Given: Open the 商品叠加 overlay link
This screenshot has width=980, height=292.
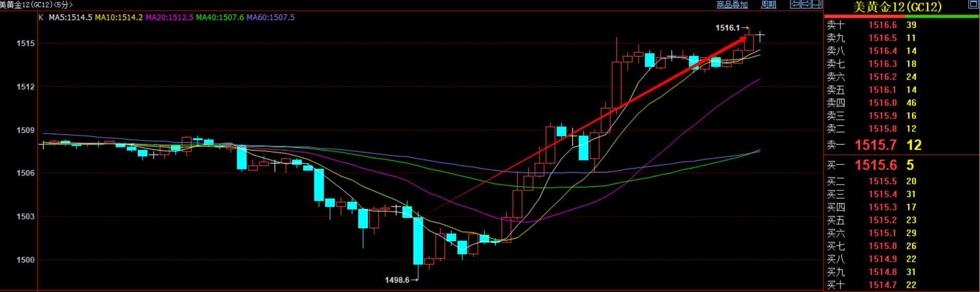Looking at the screenshot, I should pos(732,5).
